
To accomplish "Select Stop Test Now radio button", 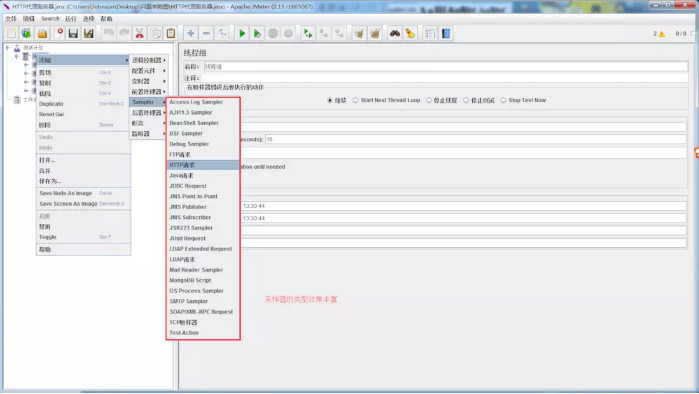I will [504, 100].
